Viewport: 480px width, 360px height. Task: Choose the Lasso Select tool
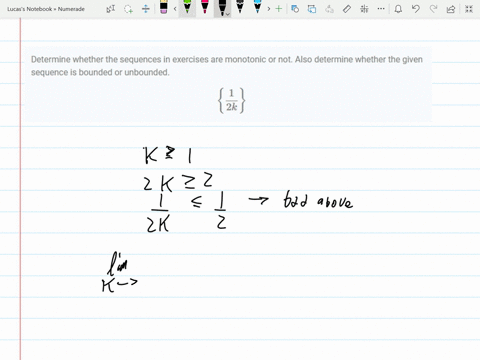[x=128, y=9]
